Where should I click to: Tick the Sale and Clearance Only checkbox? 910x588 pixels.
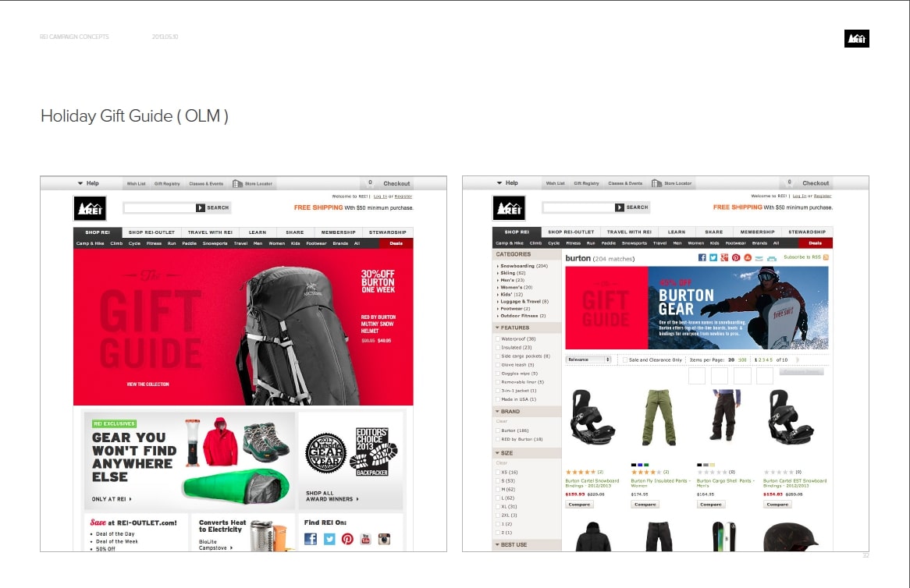[x=625, y=360]
